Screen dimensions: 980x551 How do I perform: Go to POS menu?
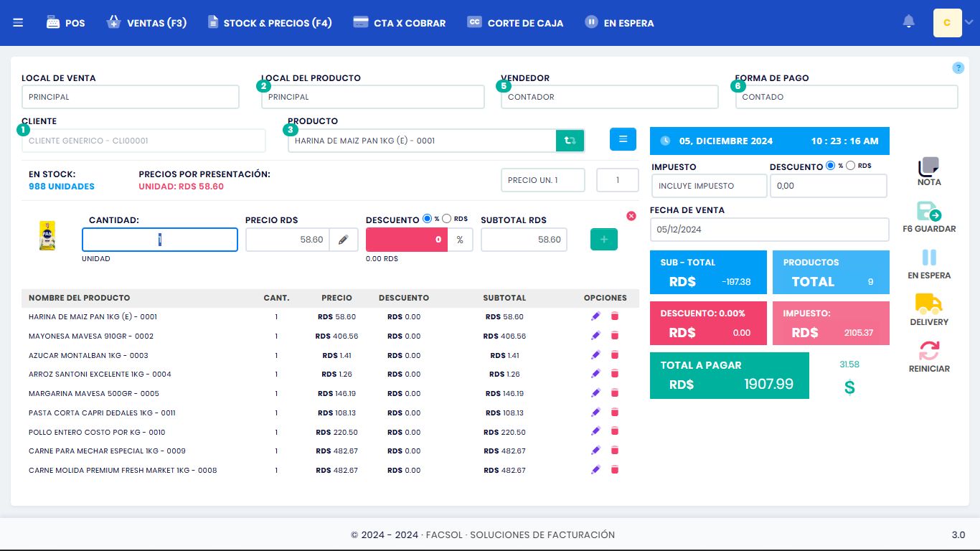pos(66,23)
